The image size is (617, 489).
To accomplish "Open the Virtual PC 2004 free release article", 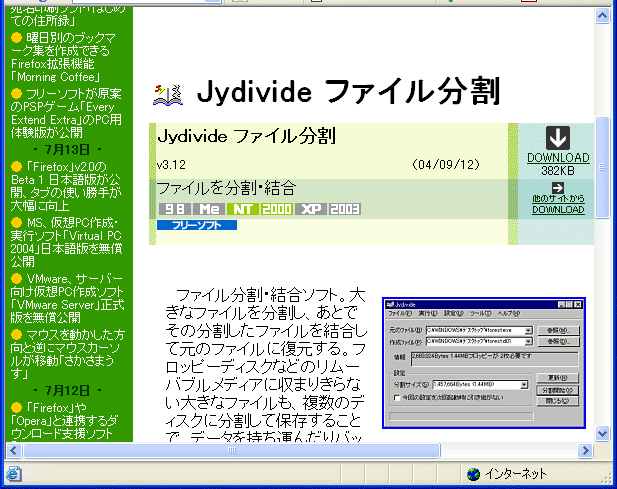I will coord(66,242).
